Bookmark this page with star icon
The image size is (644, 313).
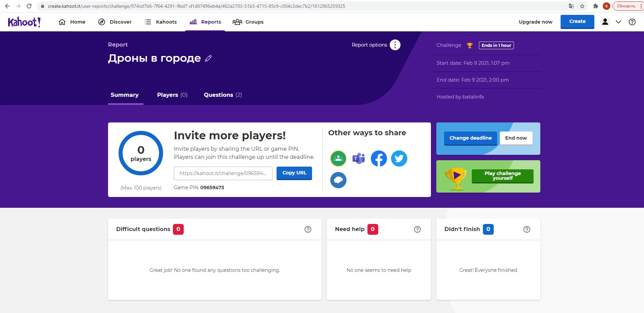coord(582,6)
